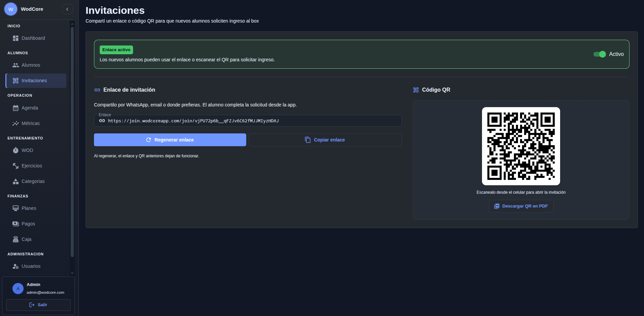Click the link icon beside Enlace de invitación

[97, 90]
